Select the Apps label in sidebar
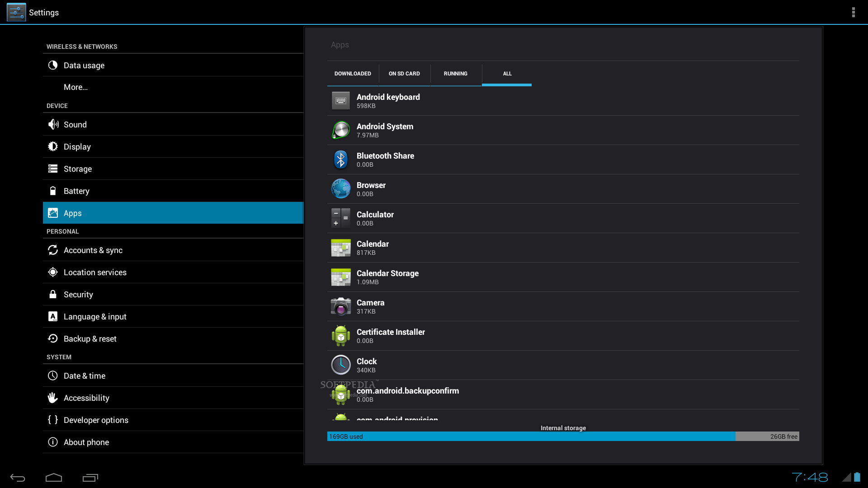Viewport: 868px width, 488px height. [x=73, y=213]
